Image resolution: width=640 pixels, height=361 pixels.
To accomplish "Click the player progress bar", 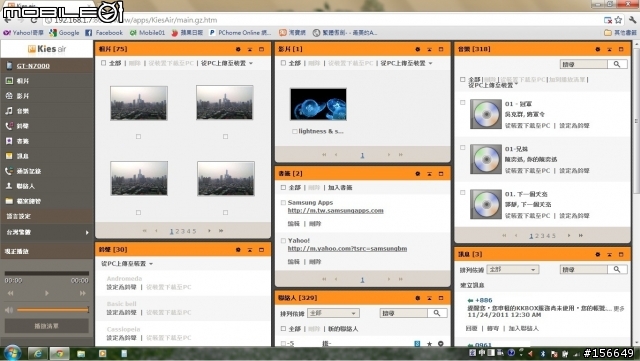I will click(x=47, y=273).
